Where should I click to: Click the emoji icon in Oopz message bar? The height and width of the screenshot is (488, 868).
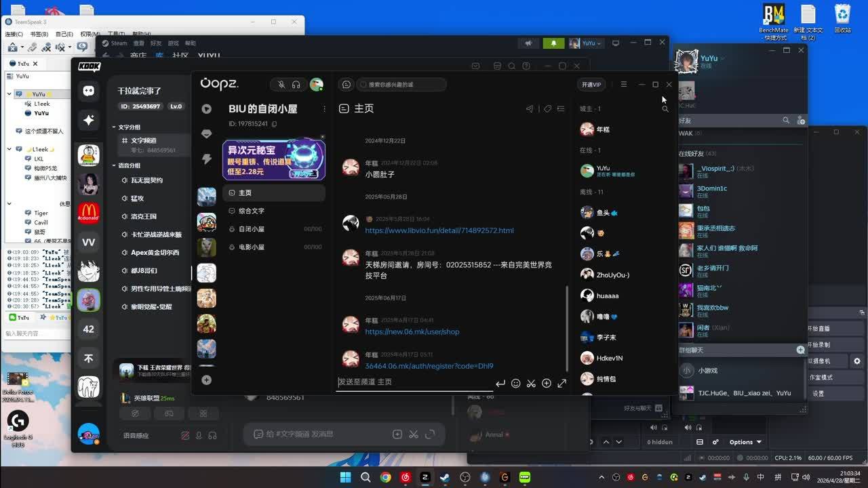[x=516, y=384]
